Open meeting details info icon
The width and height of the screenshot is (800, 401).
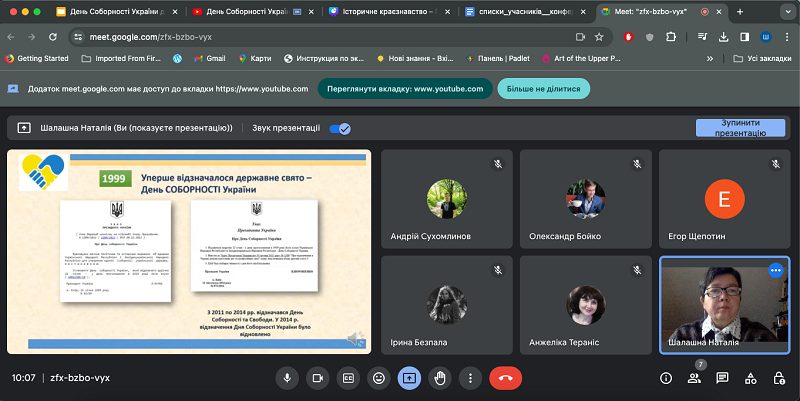(x=666, y=378)
